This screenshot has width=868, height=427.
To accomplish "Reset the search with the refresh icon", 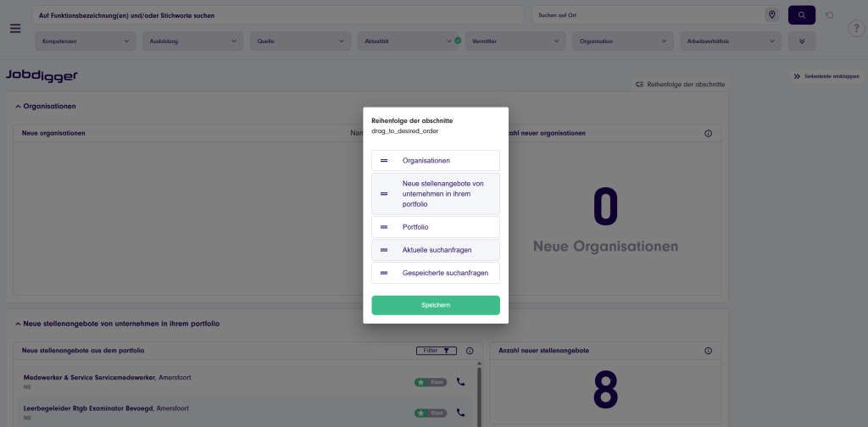I will point(829,15).
